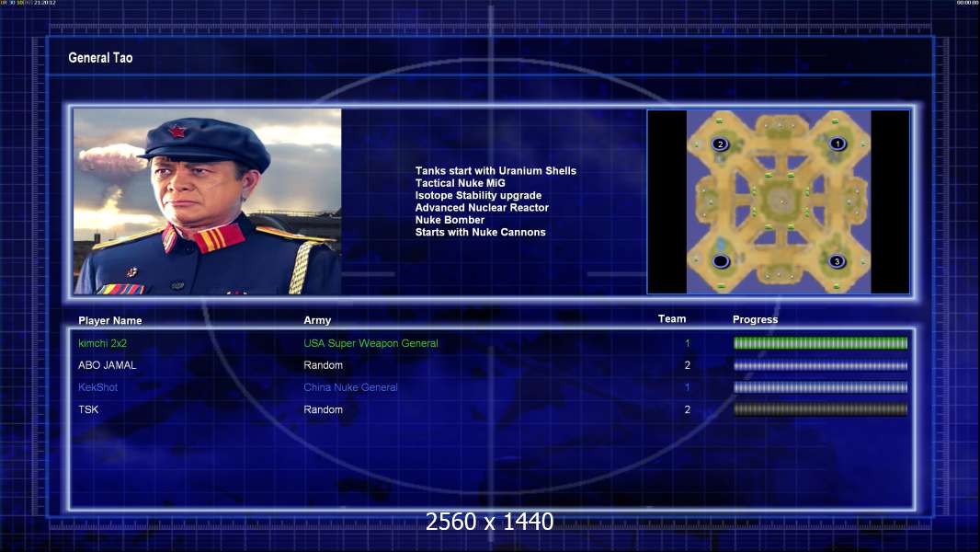The height and width of the screenshot is (552, 980).
Task: Click 'China Nuke General' army text
Action: tap(350, 387)
